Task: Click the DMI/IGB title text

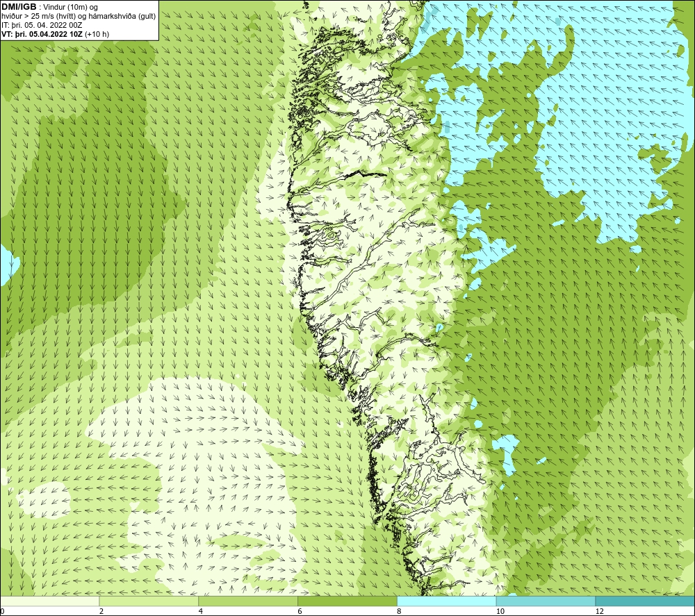Action: pos(19,7)
